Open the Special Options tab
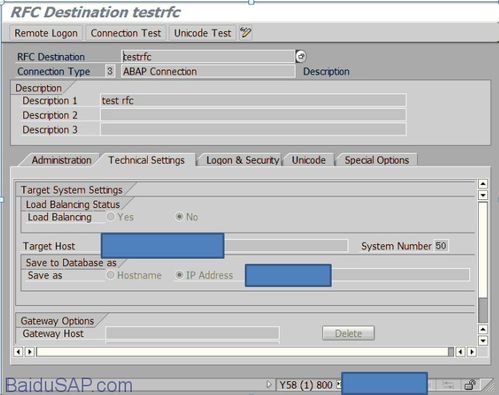This screenshot has height=395, width=499. point(377,160)
